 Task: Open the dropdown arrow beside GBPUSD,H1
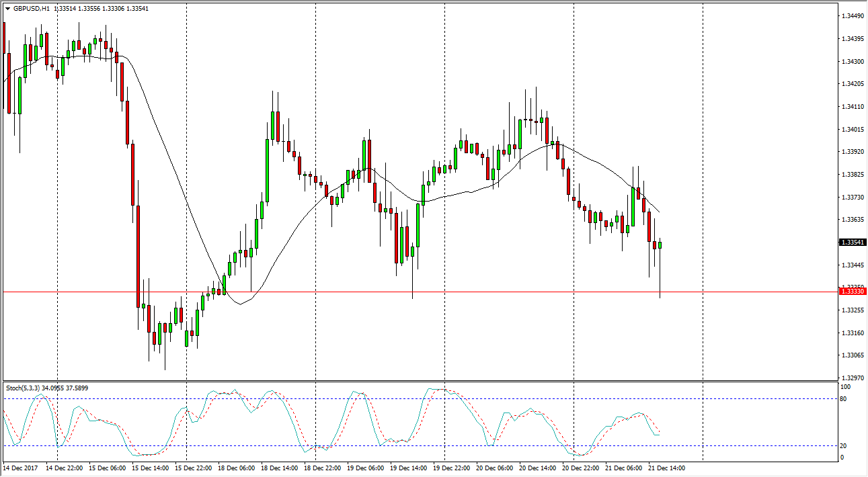(x=7, y=9)
